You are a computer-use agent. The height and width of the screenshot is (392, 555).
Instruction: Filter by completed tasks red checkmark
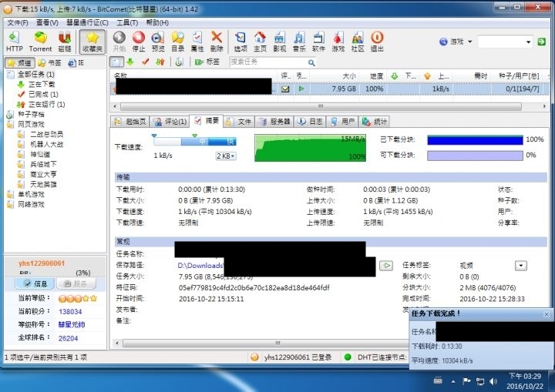(x=145, y=62)
